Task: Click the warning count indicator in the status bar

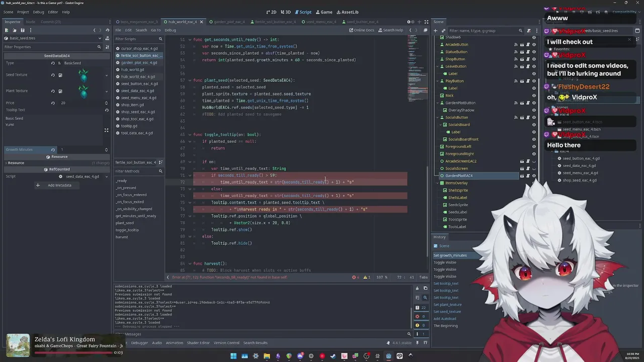Action: coord(367,277)
